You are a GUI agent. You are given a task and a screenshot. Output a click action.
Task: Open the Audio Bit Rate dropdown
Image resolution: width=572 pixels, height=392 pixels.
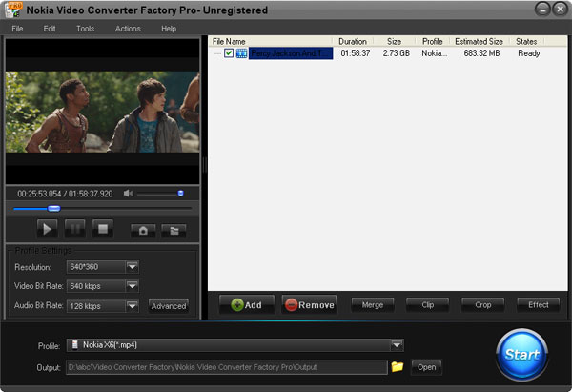[x=133, y=306]
